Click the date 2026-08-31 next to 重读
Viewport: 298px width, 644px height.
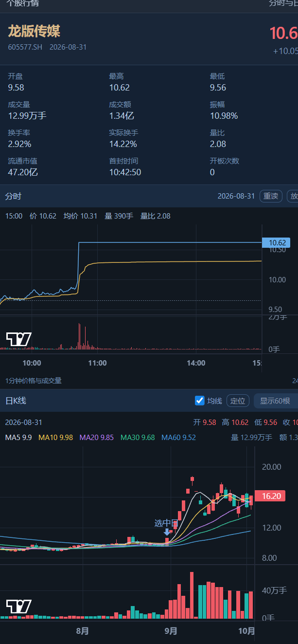coord(236,196)
